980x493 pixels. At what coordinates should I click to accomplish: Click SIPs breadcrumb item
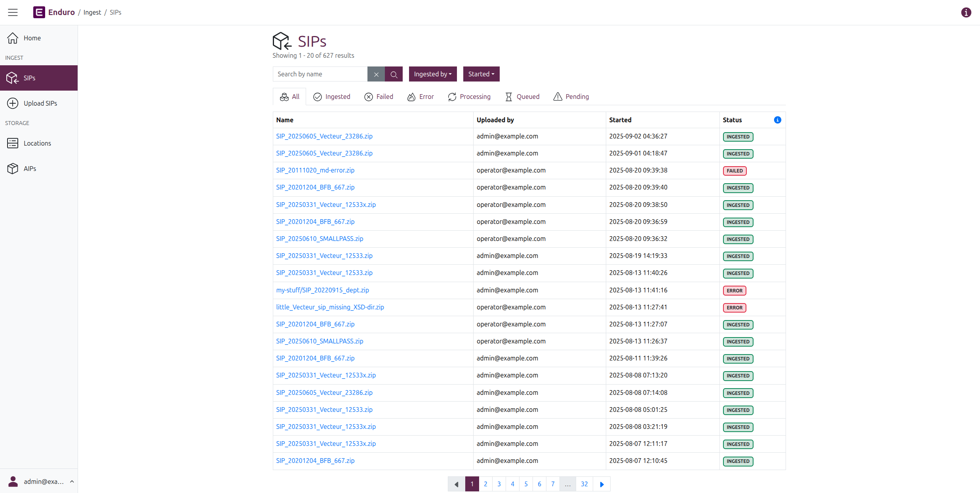tap(116, 12)
